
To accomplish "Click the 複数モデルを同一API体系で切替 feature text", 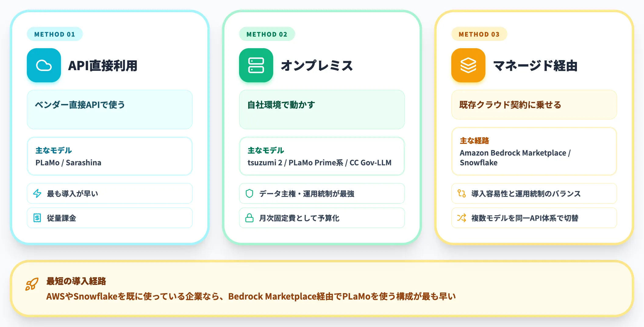I will (525, 218).
